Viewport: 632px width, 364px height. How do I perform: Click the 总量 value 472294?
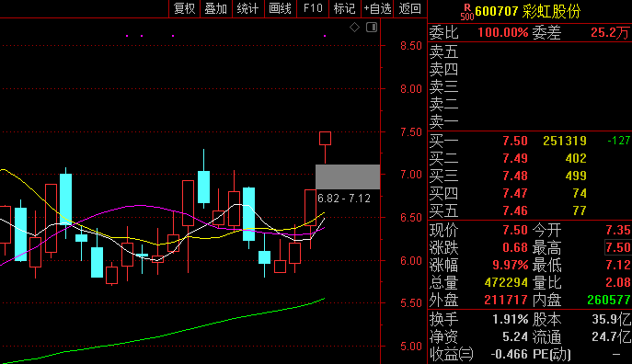[x=506, y=283]
